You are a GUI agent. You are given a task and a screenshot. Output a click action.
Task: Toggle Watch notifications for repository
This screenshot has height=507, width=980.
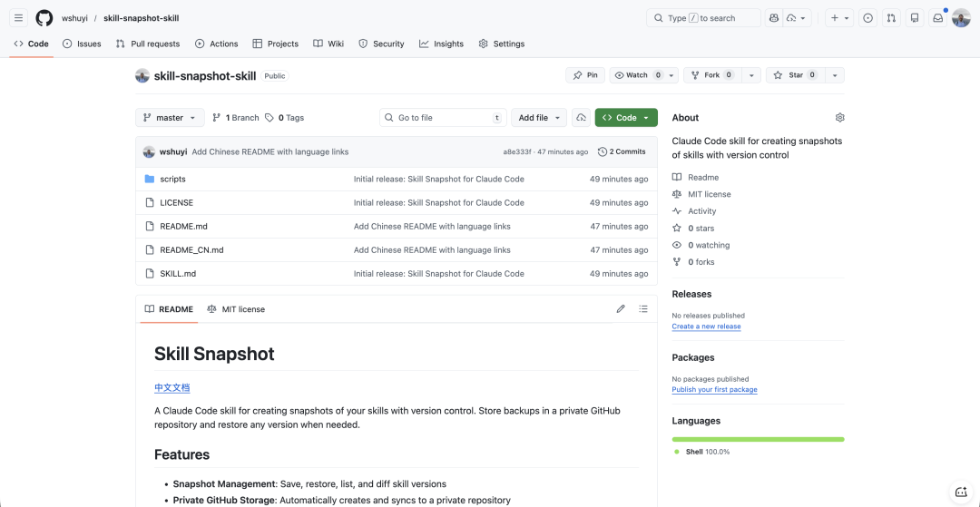click(637, 75)
